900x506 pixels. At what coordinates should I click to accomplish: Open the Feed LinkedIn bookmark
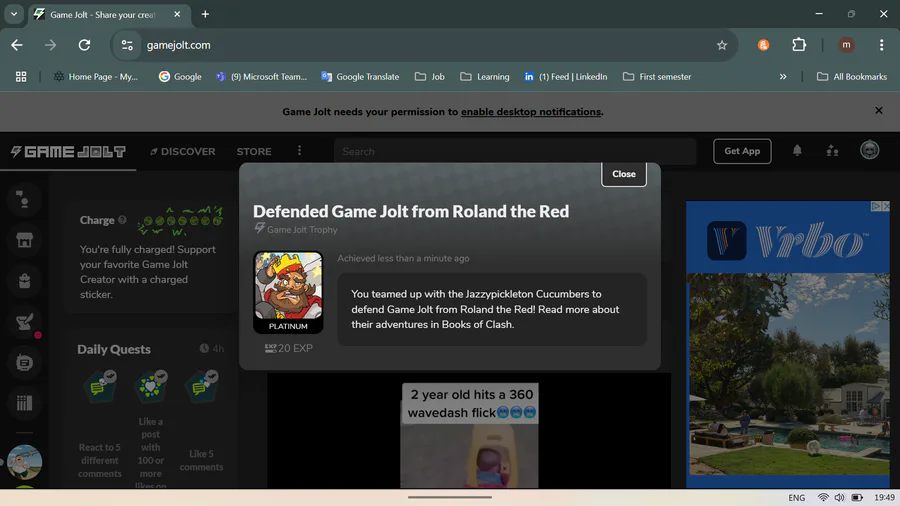coord(565,76)
